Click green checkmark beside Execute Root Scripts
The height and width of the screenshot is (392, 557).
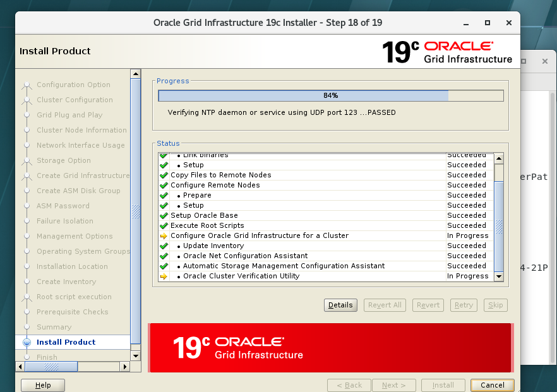[164, 225]
